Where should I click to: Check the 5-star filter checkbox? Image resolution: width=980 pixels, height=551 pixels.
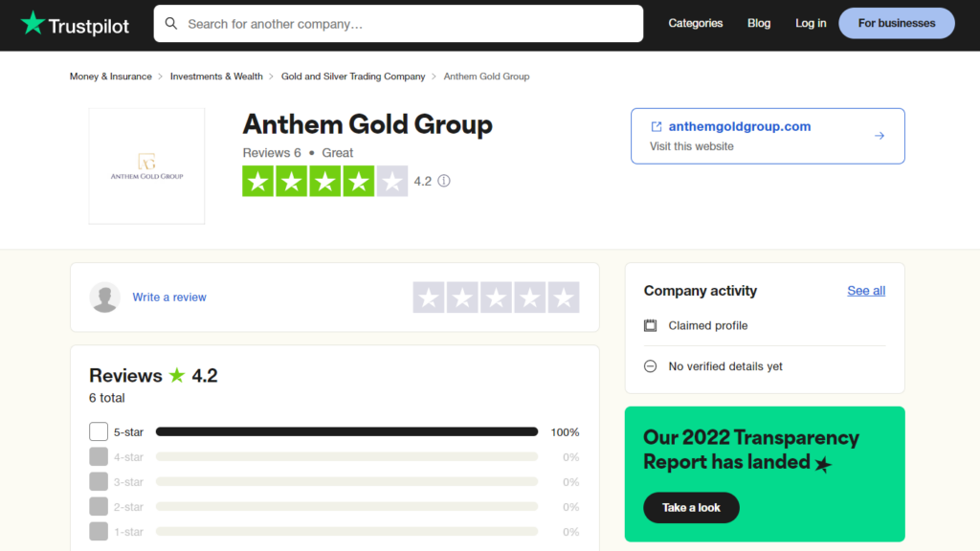[x=99, y=431]
